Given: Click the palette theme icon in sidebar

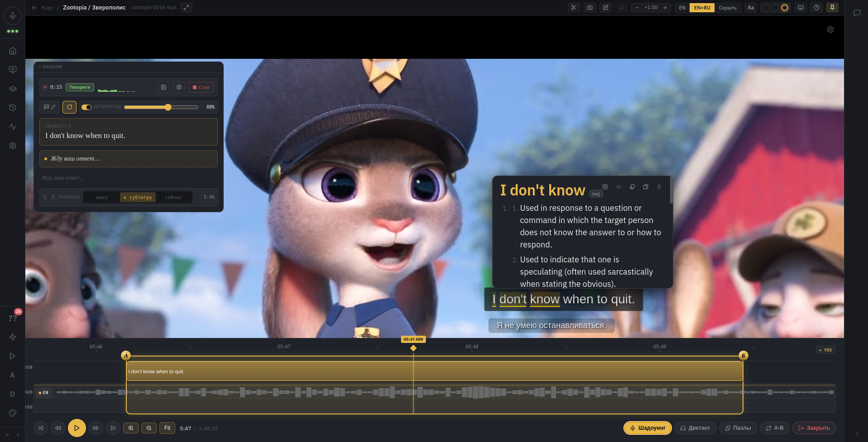Looking at the screenshot, I should pos(13,413).
